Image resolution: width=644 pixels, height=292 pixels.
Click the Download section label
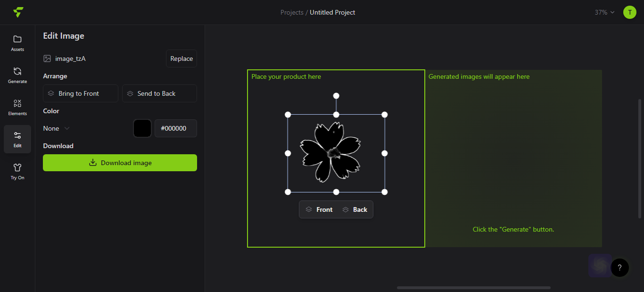58,146
